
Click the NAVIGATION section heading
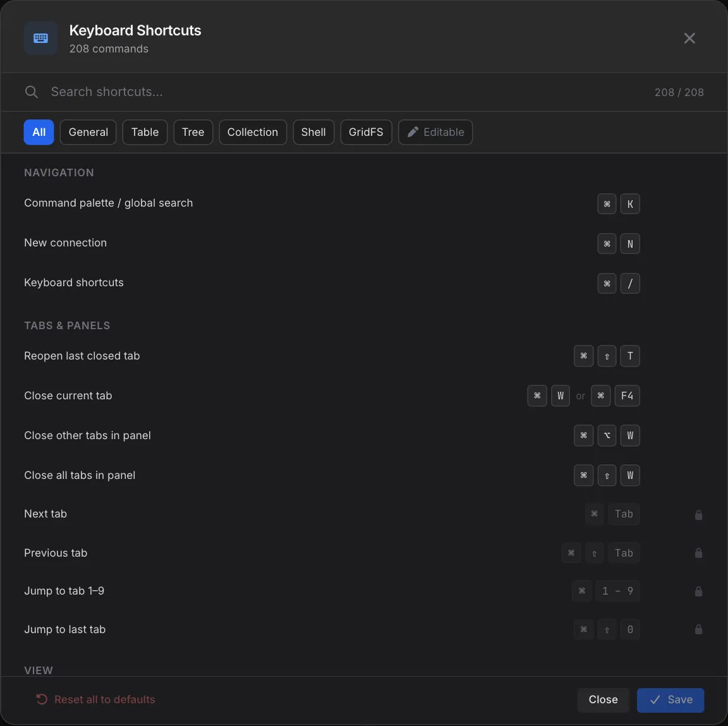[59, 172]
